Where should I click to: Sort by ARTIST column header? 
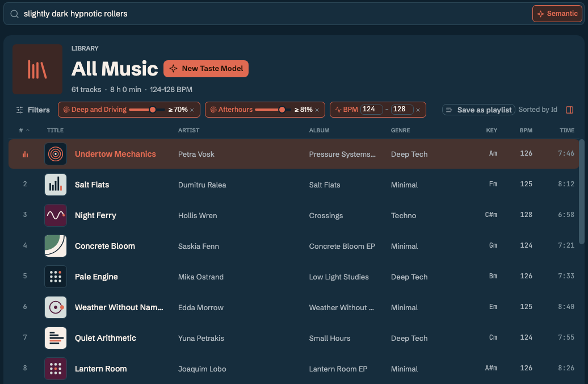[x=188, y=130]
